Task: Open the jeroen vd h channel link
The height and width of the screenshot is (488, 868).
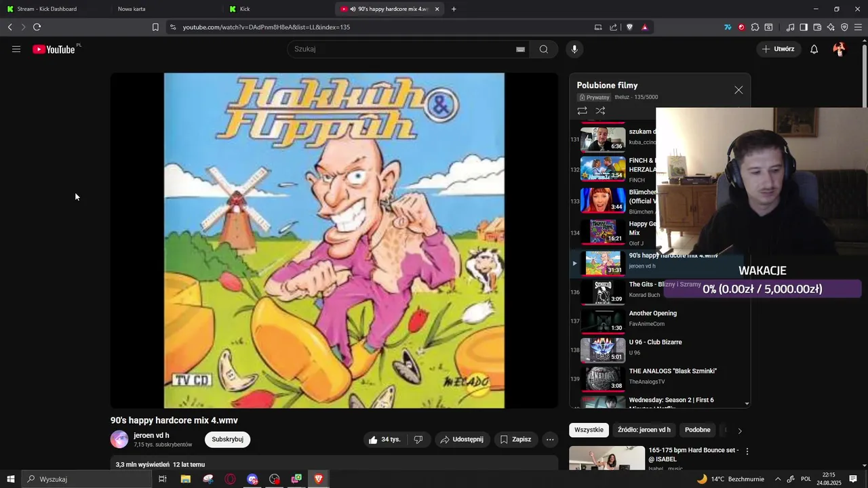Action: (x=151, y=435)
